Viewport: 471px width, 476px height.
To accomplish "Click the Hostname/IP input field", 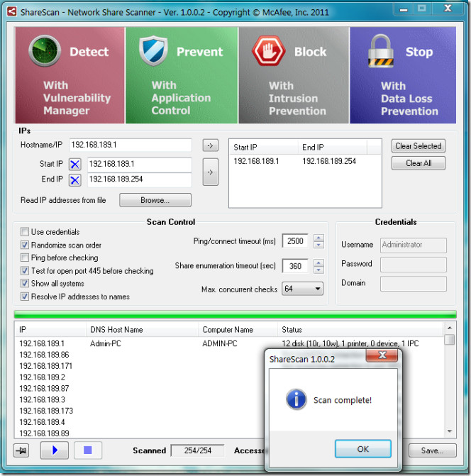I will pyautogui.click(x=131, y=145).
